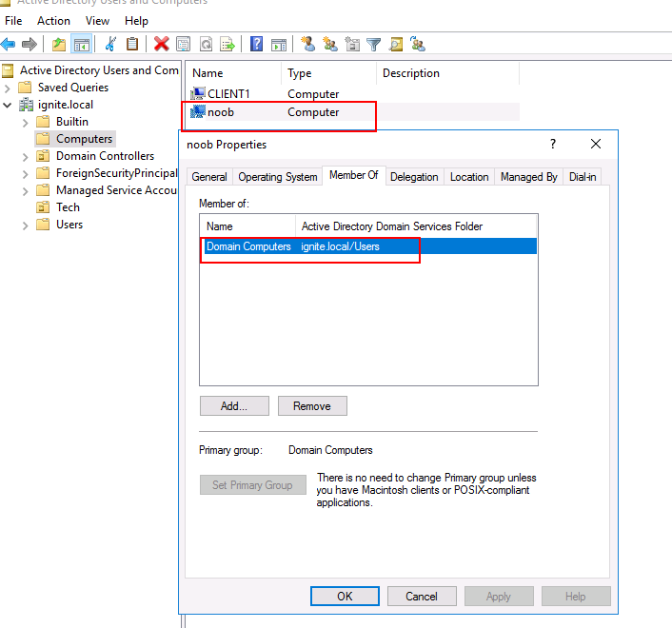This screenshot has width=672, height=628.
Task: Click the CLIENT1 computer icon
Action: pyautogui.click(x=198, y=93)
